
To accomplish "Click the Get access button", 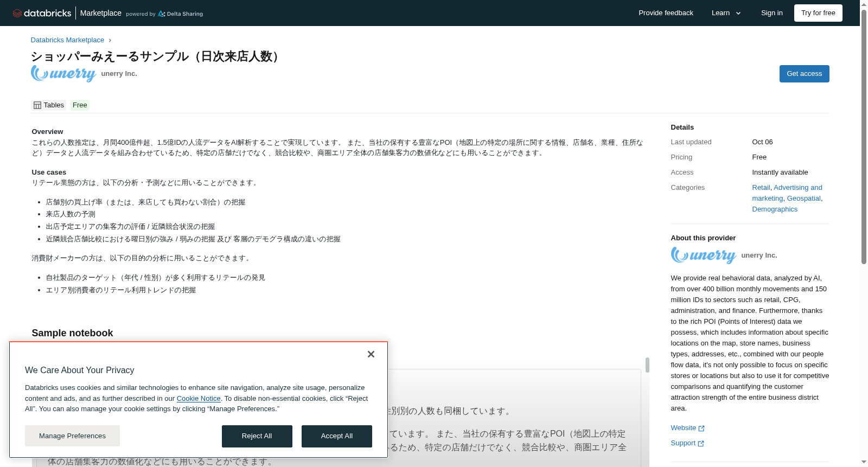I will pos(804,74).
